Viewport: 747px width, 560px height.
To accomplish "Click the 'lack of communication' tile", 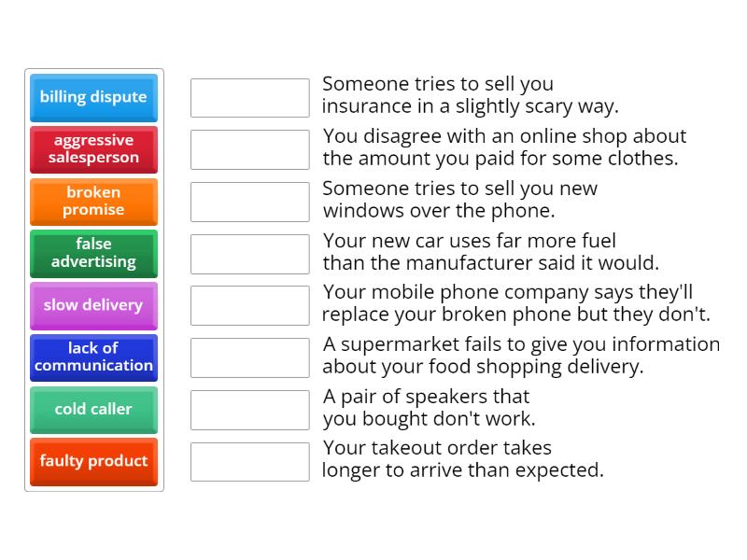I will click(x=93, y=357).
